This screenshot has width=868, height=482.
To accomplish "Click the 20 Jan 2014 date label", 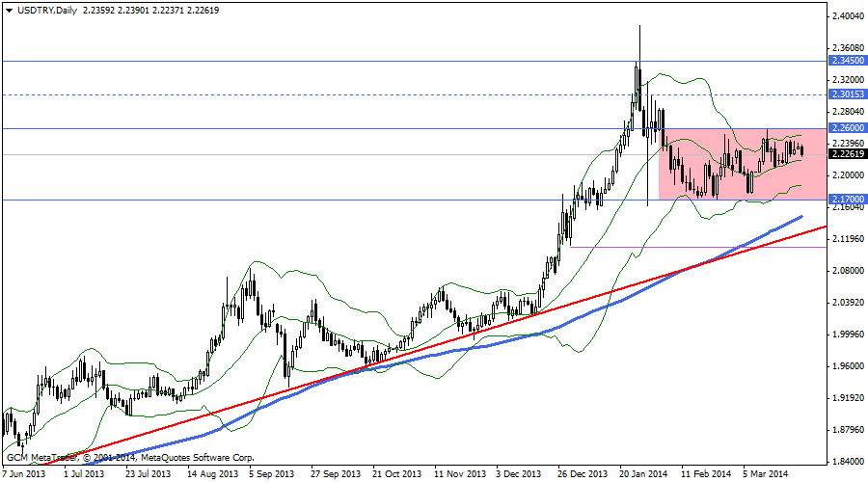I will 643,474.
